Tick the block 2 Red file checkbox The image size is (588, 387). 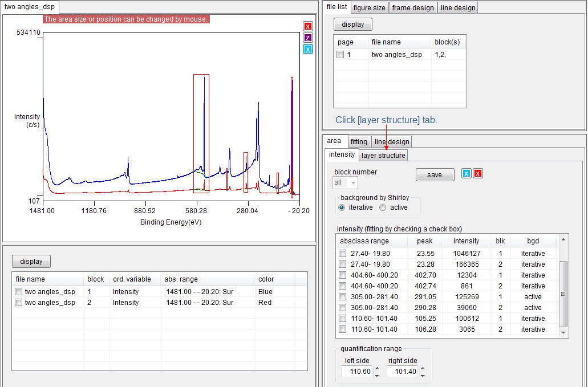tap(19, 303)
